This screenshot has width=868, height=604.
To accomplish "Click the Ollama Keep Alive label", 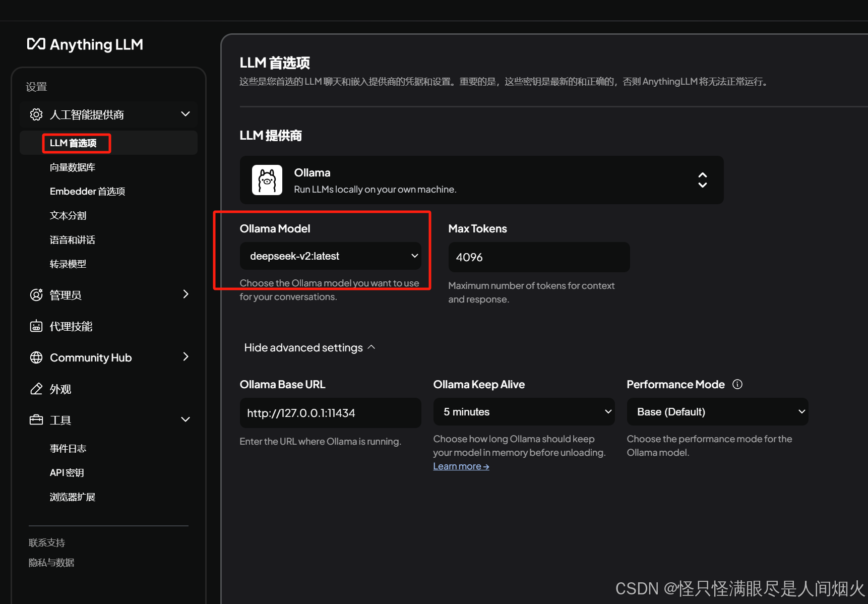I will [479, 384].
